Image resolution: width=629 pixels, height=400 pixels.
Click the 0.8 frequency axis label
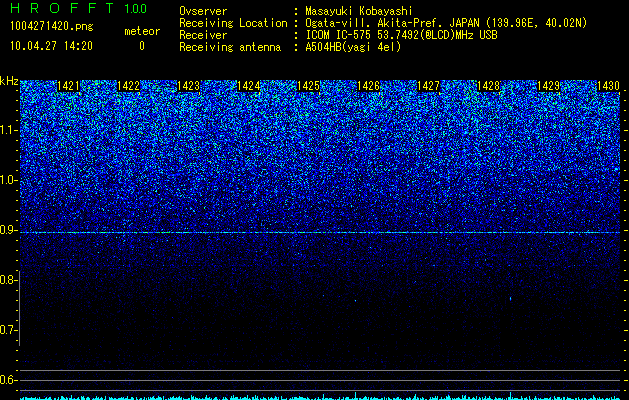(x=8, y=280)
